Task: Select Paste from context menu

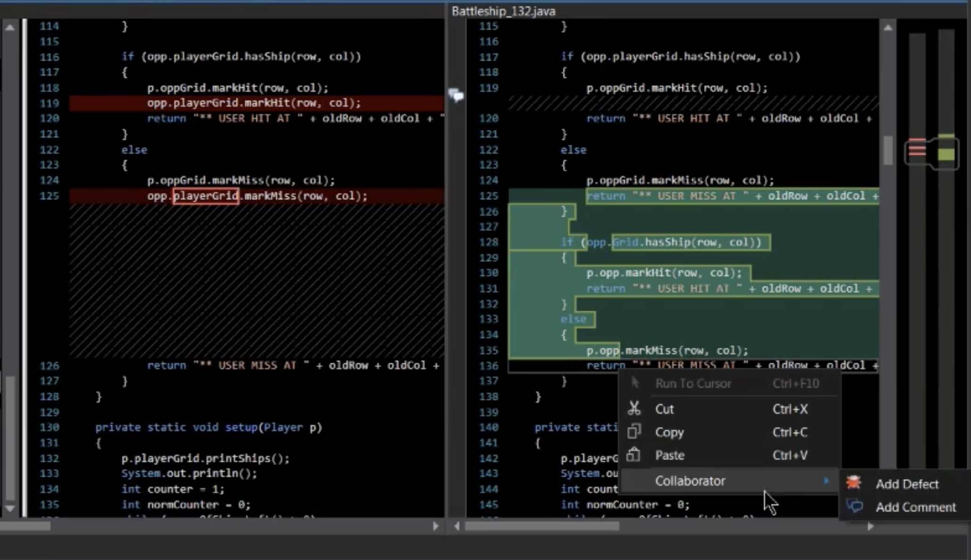Action: (x=730, y=455)
